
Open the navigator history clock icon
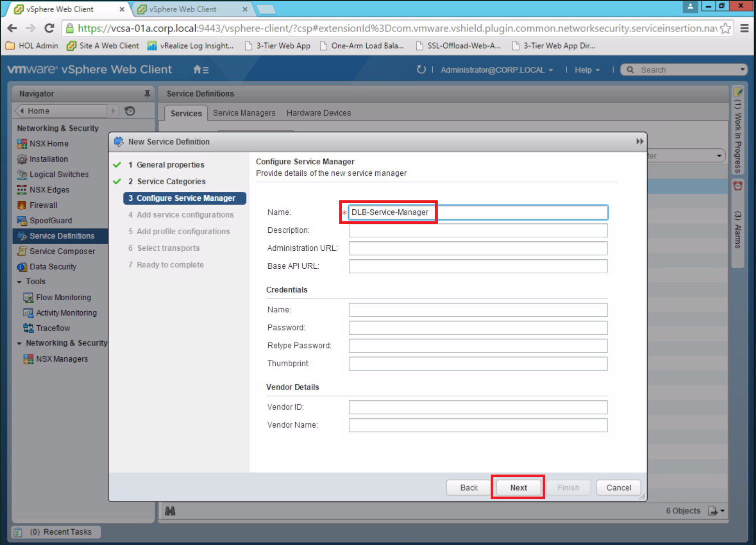[130, 111]
